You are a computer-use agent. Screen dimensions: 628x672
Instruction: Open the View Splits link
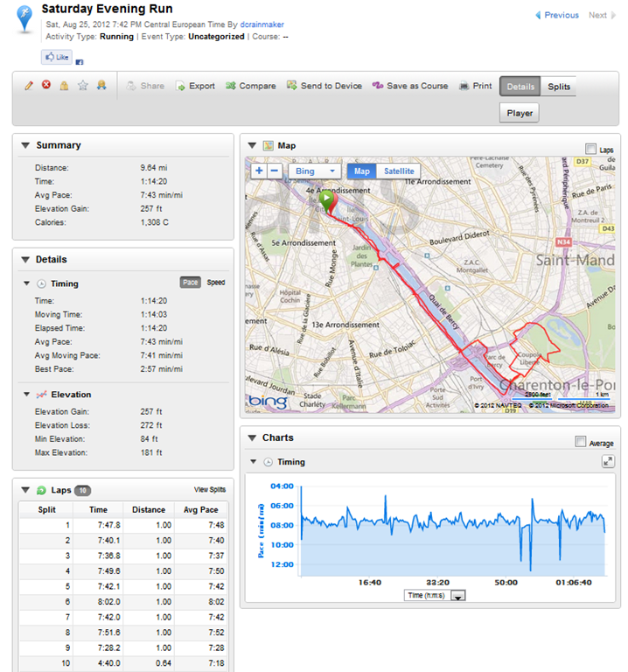209,490
